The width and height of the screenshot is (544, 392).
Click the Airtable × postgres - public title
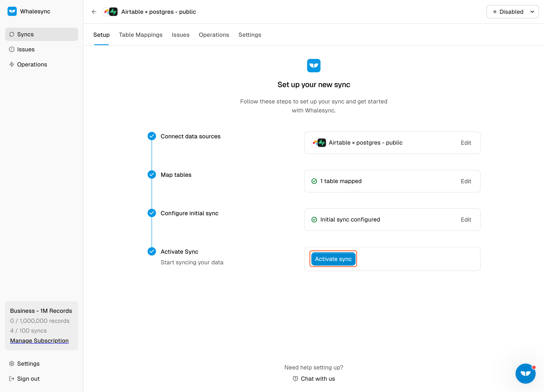tap(158, 12)
